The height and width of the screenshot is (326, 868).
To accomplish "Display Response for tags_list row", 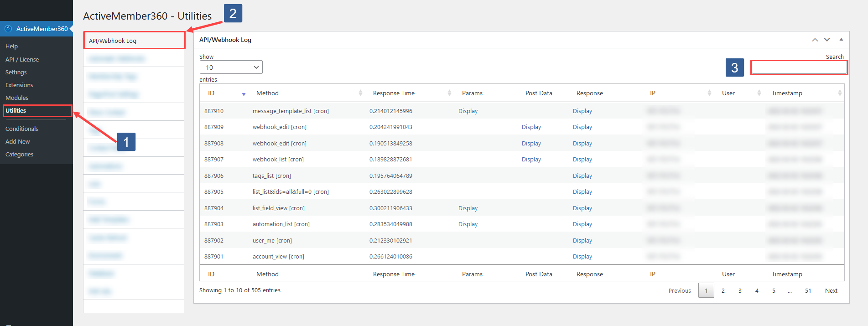I will pos(582,176).
